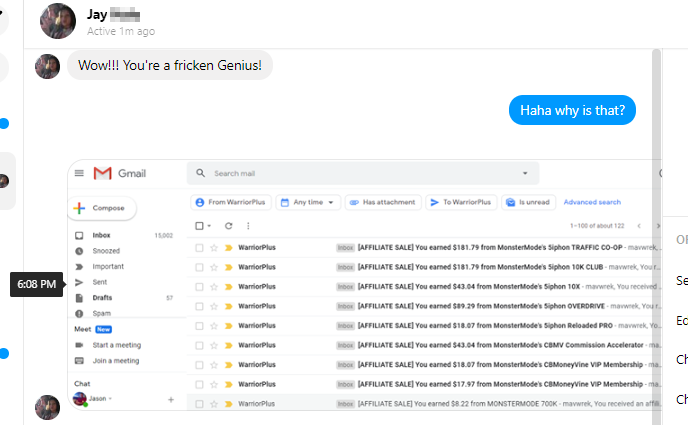Toggle importance marker on Siphon OVERDRIVE email

coord(228,306)
